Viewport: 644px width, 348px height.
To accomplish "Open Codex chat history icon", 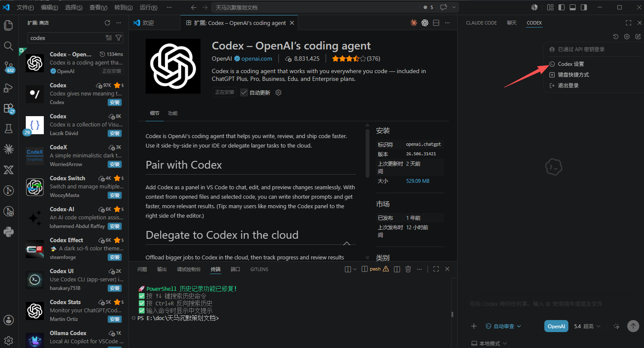I will (616, 37).
